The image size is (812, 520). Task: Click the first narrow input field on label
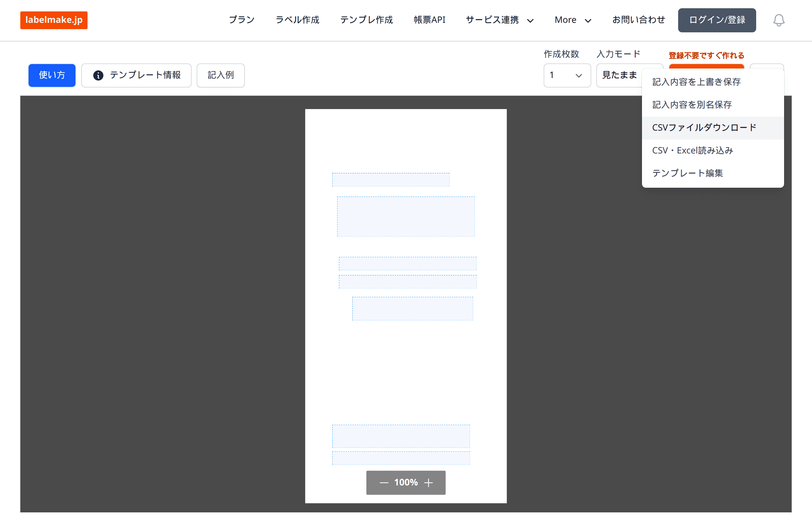click(391, 180)
